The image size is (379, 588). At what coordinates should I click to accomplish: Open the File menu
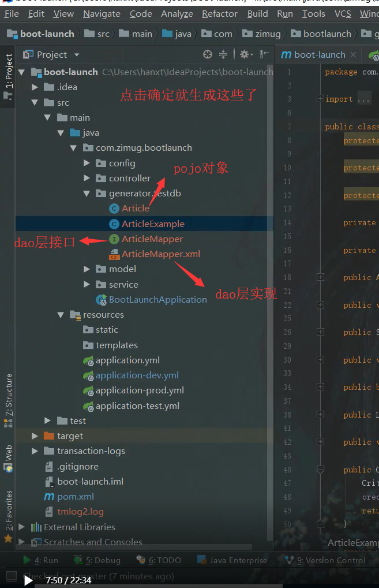[x=12, y=14]
